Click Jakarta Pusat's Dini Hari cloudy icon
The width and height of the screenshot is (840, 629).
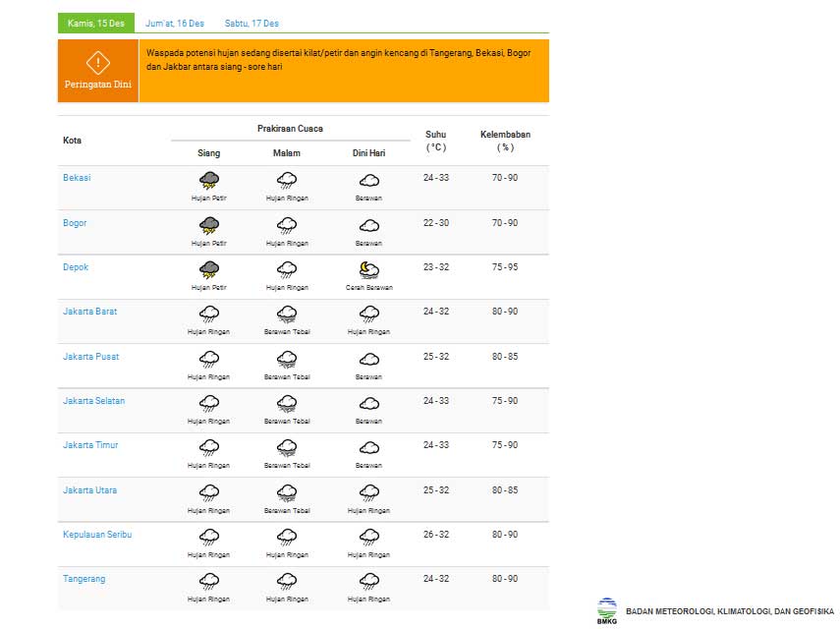tap(368, 359)
